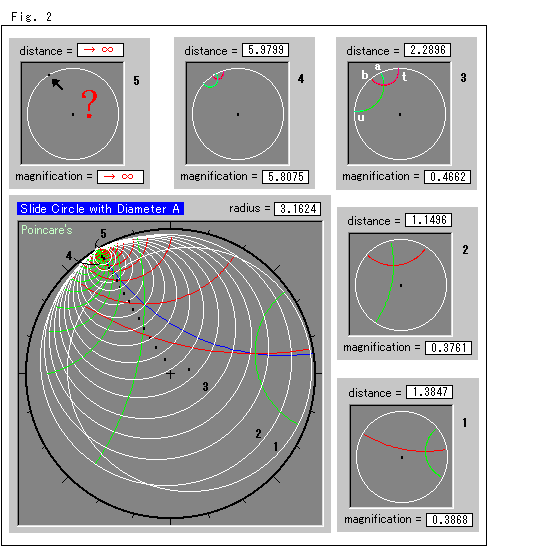533x559 pixels.
Task: Click the black arrow in panel 5
Action: 57,84
